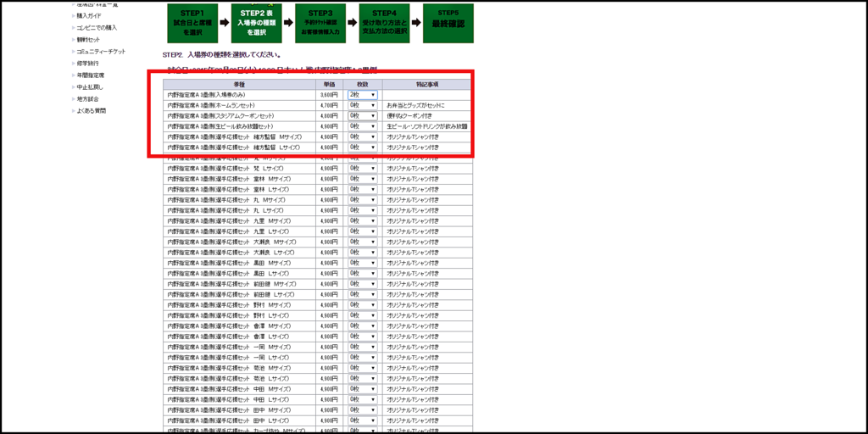Click the STEP1 試合日と席種を選択 box
The height and width of the screenshot is (434, 868).
coord(192,23)
